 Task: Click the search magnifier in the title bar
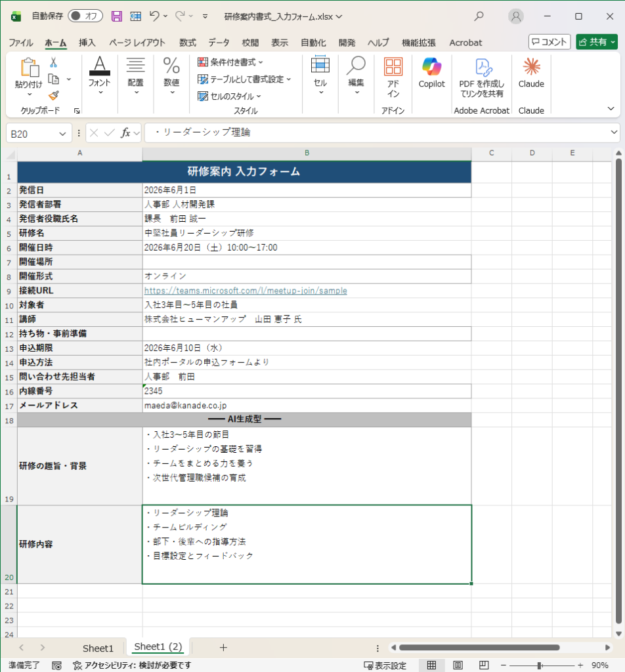(479, 16)
